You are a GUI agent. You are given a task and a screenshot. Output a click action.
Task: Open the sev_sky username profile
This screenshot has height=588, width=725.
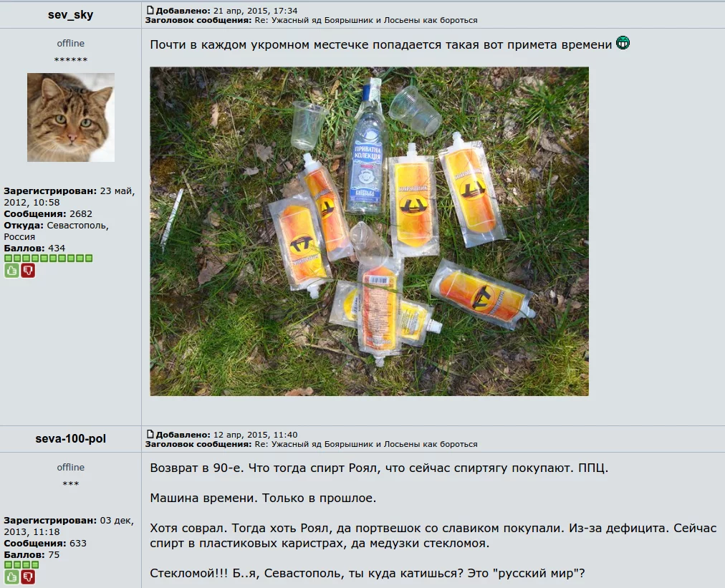71,15
